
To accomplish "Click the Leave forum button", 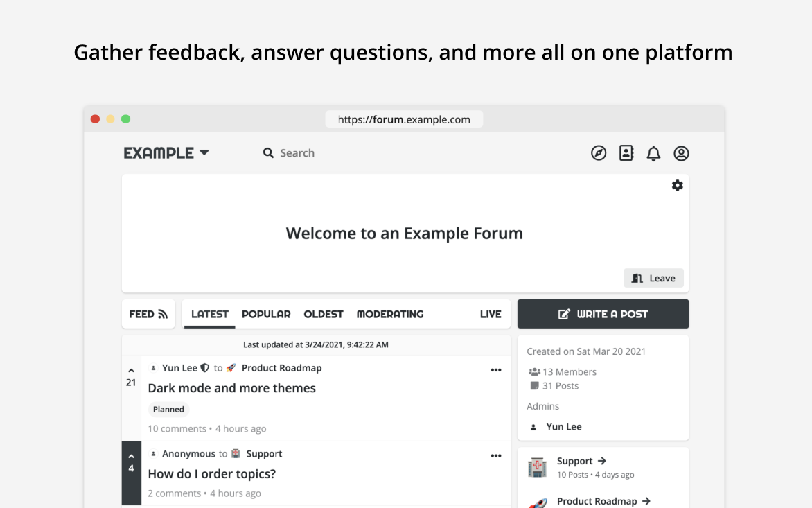I will tap(653, 278).
